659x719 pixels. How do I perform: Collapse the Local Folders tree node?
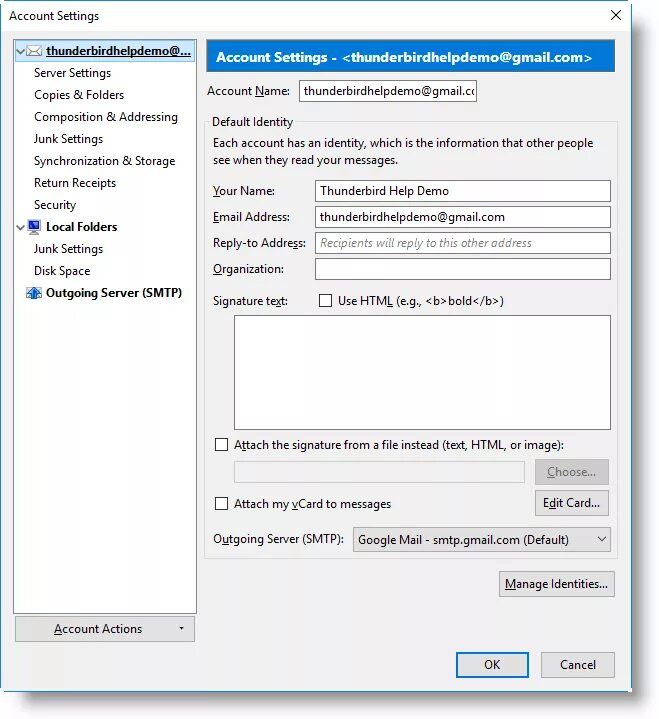pos(20,227)
